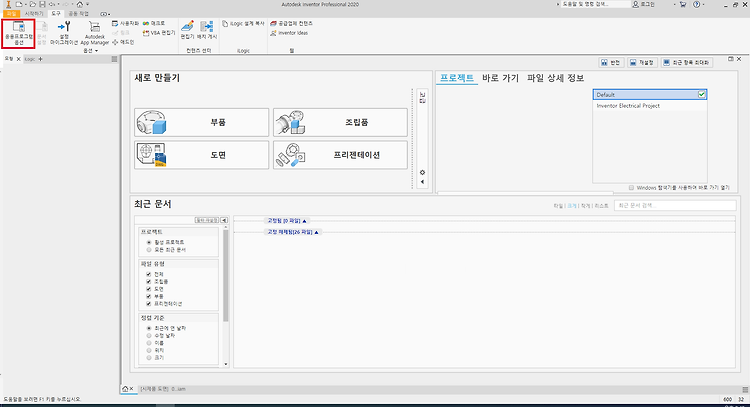Screen dimensions: 750x407
Task: Collapse the 고정됨 [0 파일] group
Action: [x=287, y=220]
